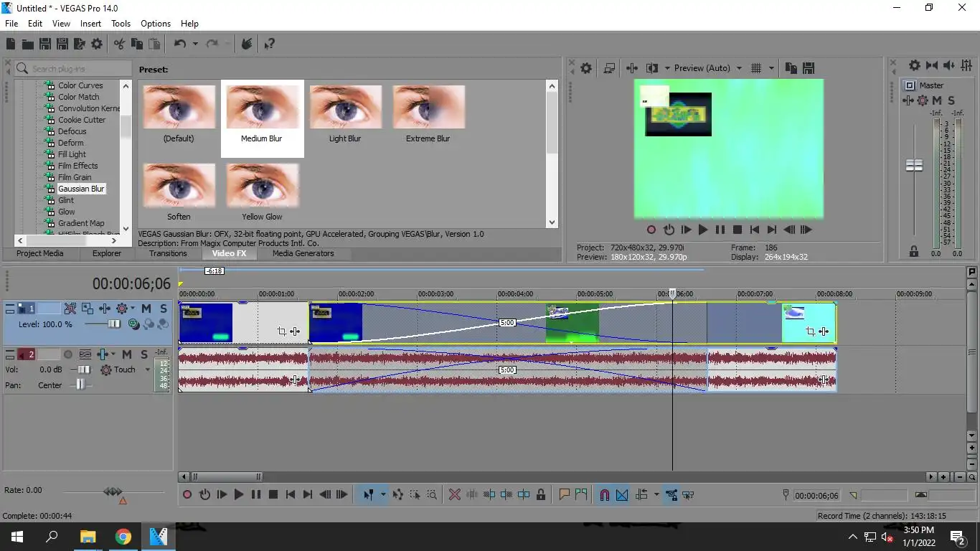Select Film Grain plug-in

(x=75, y=177)
